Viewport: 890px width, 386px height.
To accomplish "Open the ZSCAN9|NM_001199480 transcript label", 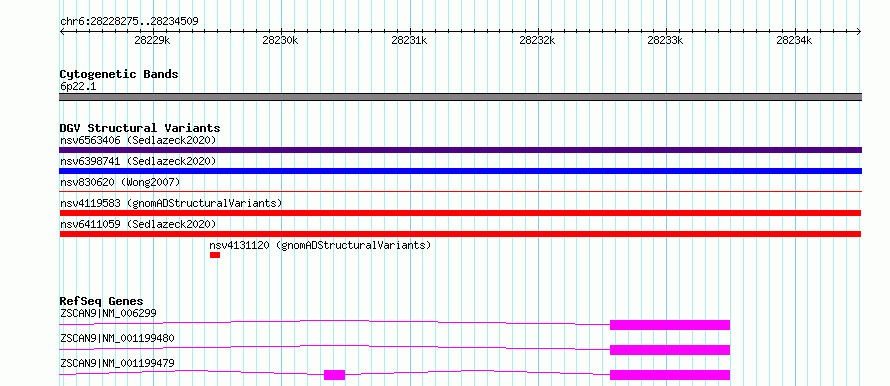I will pos(117,338).
